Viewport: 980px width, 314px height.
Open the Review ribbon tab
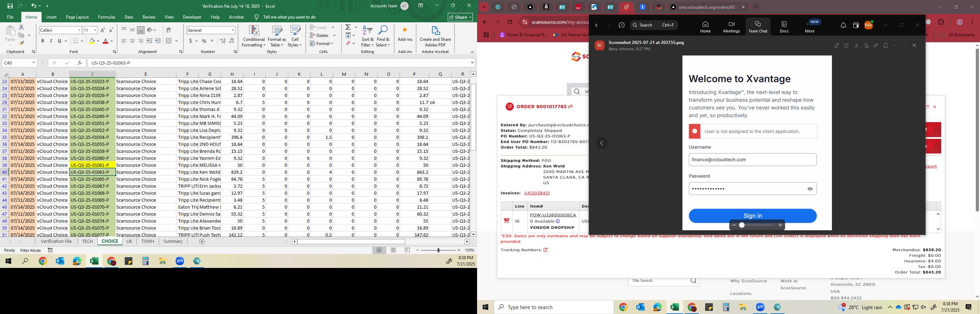149,17
